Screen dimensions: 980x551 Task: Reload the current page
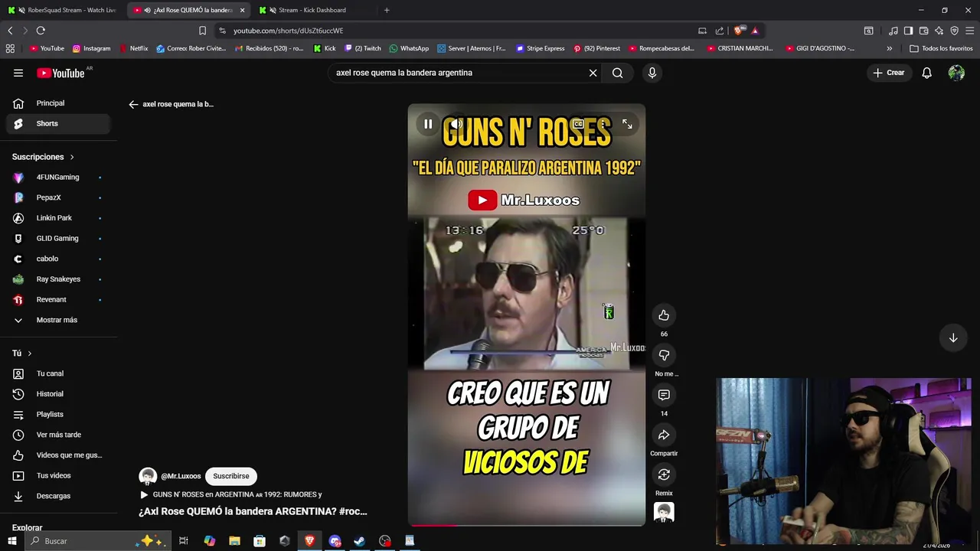click(x=41, y=31)
